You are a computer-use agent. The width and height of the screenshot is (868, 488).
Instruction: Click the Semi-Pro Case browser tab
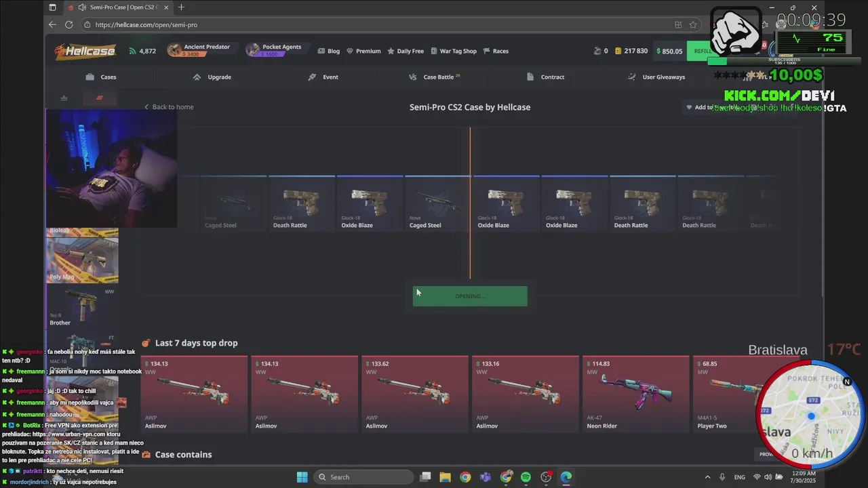pos(117,7)
